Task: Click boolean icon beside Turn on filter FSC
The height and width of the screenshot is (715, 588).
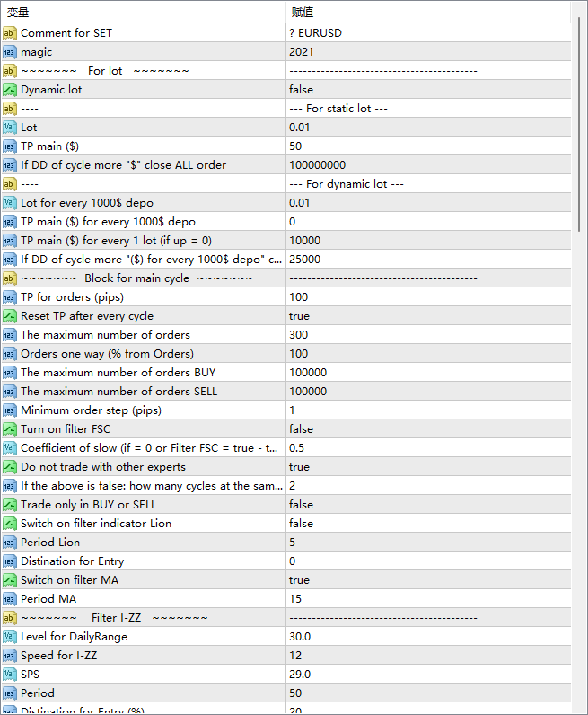Action: pyautogui.click(x=10, y=429)
